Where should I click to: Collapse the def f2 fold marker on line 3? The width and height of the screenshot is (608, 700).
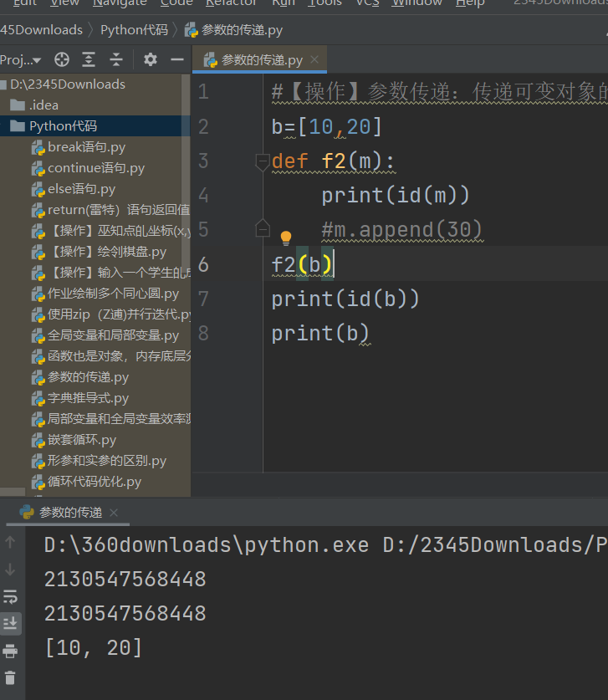click(262, 161)
